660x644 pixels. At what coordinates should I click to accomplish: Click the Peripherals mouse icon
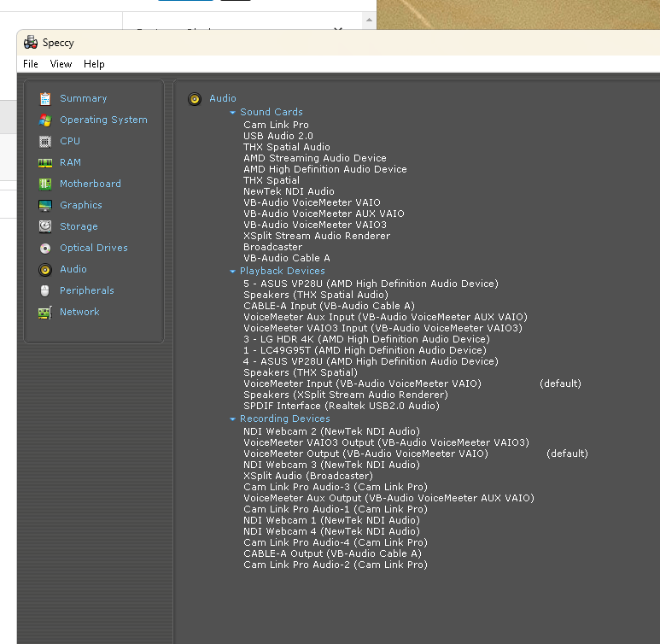[45, 290]
